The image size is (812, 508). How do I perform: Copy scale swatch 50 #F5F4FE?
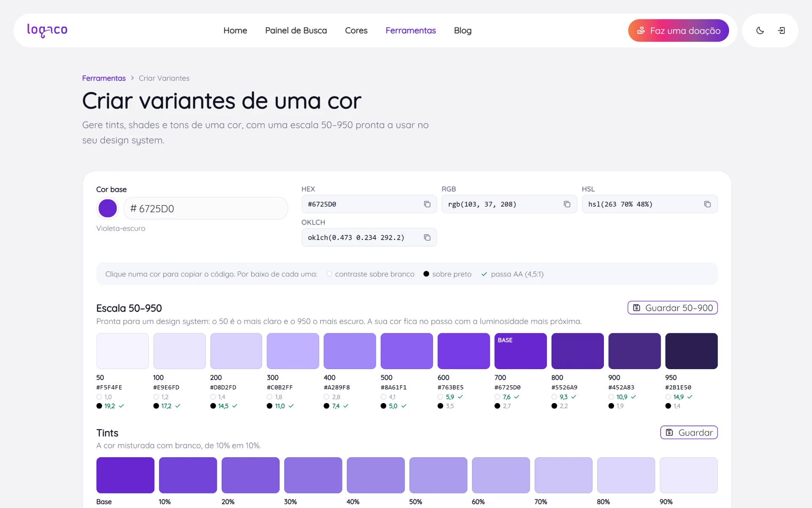122,351
